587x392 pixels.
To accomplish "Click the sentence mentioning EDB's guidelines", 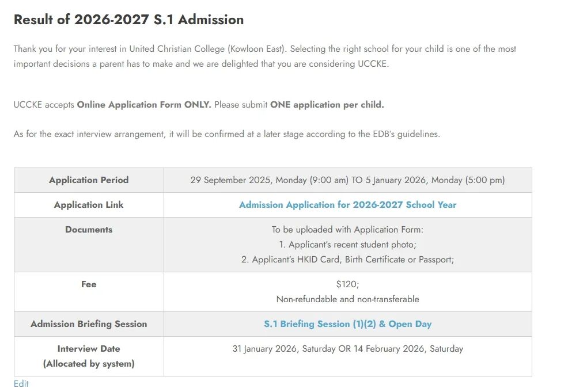I will [x=226, y=134].
